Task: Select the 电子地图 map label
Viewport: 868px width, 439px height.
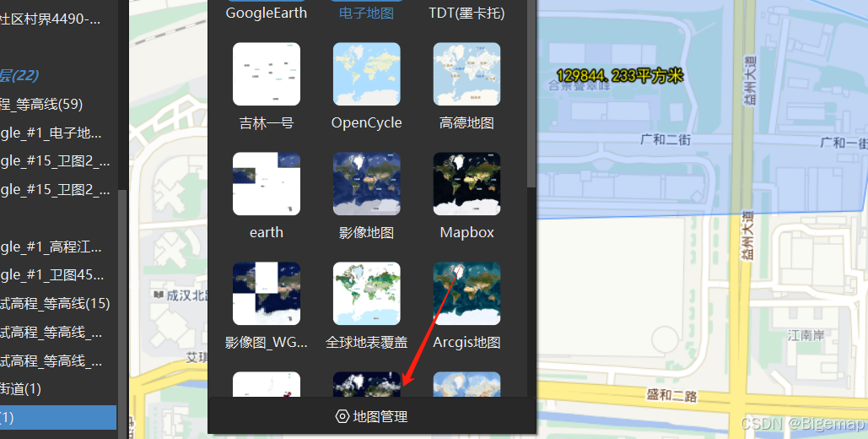Action: coord(366,13)
